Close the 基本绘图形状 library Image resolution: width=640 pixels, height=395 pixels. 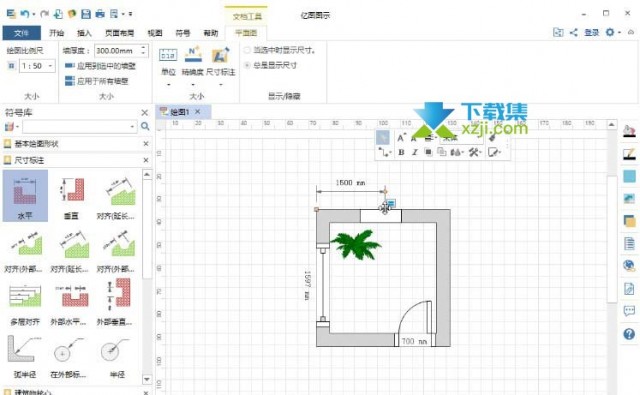click(146, 144)
